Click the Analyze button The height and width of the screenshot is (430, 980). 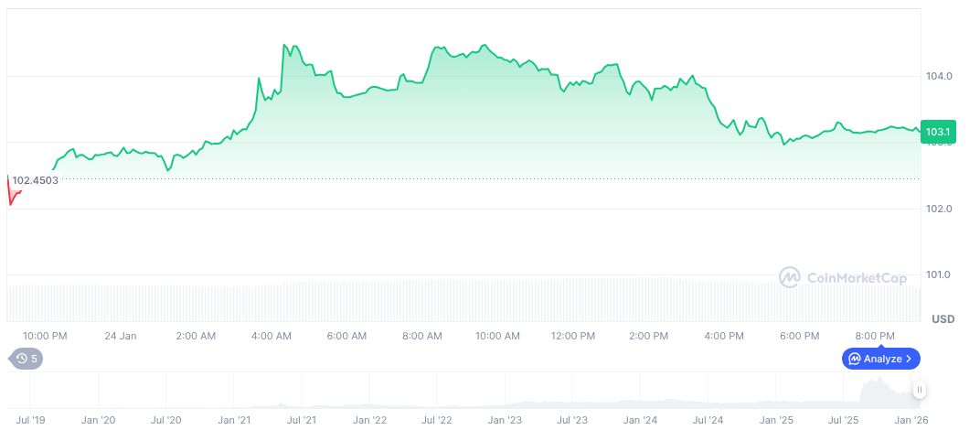point(880,359)
